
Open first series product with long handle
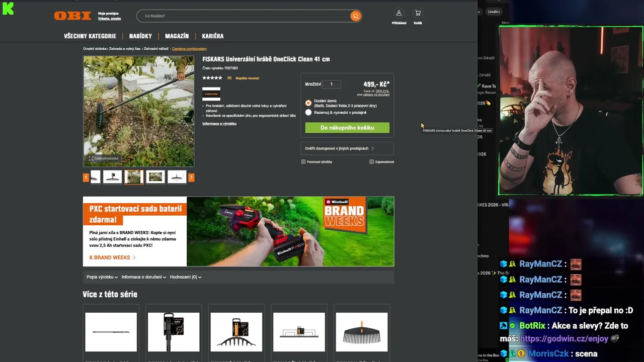tap(111, 332)
